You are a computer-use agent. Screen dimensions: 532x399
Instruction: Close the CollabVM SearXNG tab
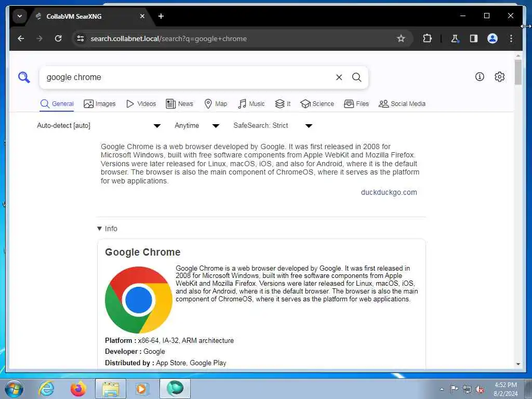point(142,16)
